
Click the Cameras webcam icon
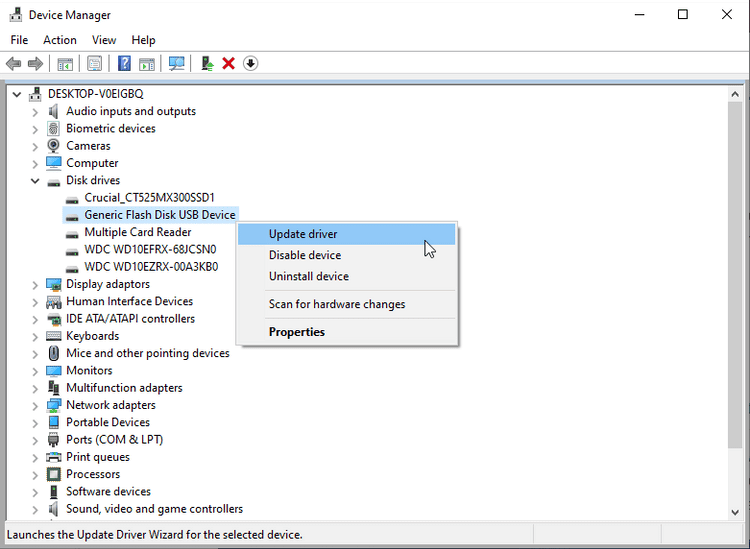click(x=53, y=146)
